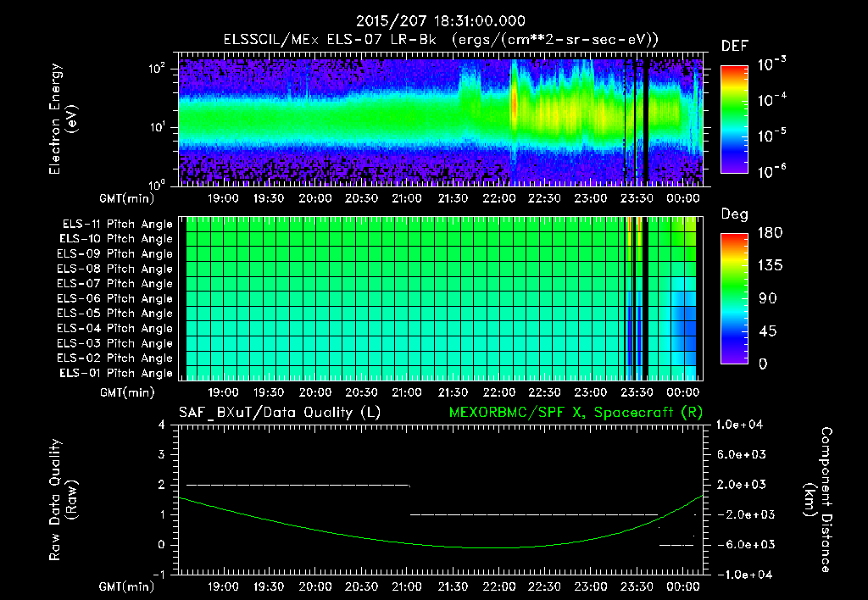The image size is (868, 600).
Task: Click the green MEXORBMC/SPF X, Spacecraft (R) legend
Action: coord(576,413)
